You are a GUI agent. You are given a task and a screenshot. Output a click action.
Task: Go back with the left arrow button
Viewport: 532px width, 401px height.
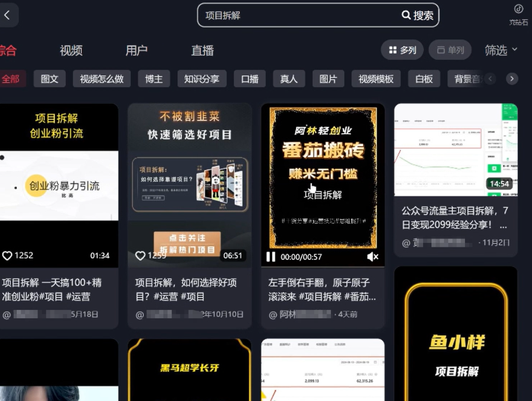coord(7,15)
